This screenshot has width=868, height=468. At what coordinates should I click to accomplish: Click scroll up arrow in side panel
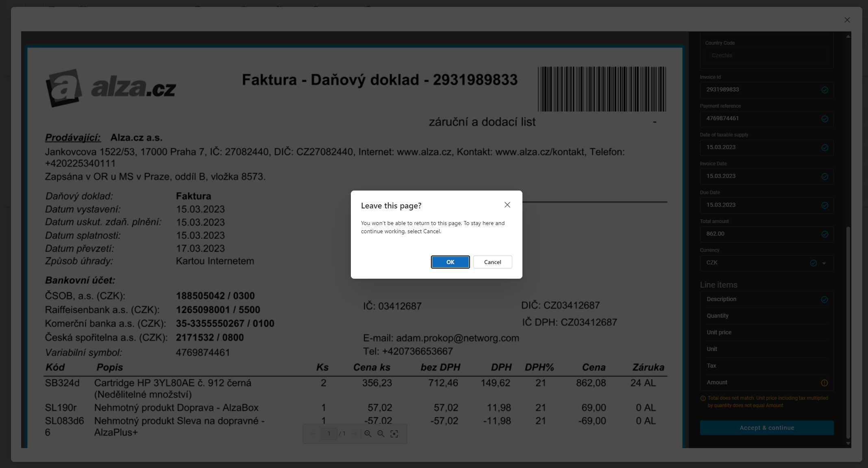click(x=848, y=37)
